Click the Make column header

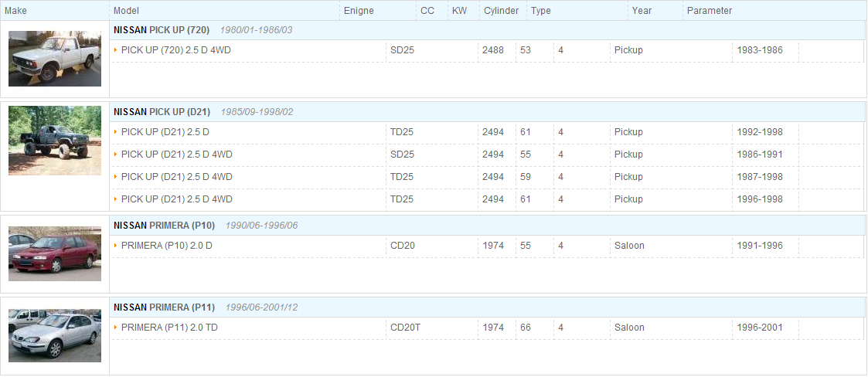coord(15,11)
